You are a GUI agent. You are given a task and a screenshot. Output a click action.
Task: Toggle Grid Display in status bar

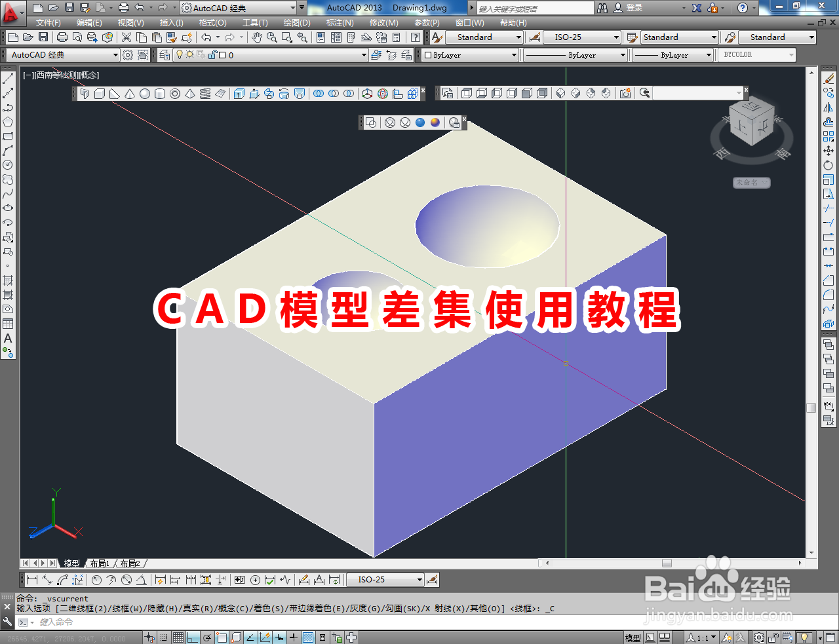178,637
